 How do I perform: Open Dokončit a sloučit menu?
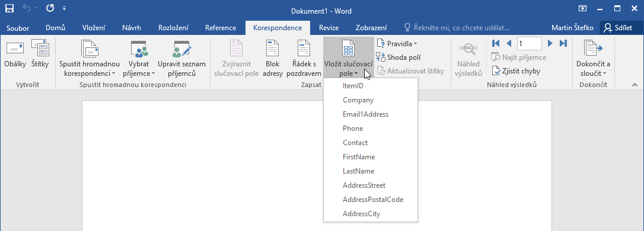[x=593, y=58]
